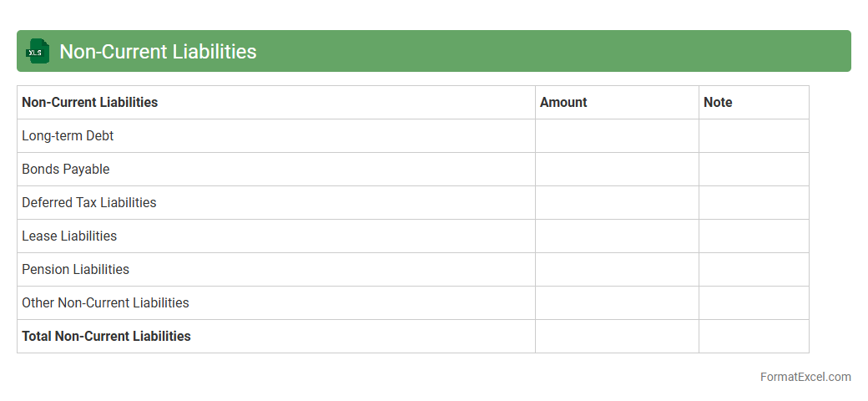Select the Deferred Tax Liabilities cell
The height and width of the screenshot is (401, 868).
[89, 203]
